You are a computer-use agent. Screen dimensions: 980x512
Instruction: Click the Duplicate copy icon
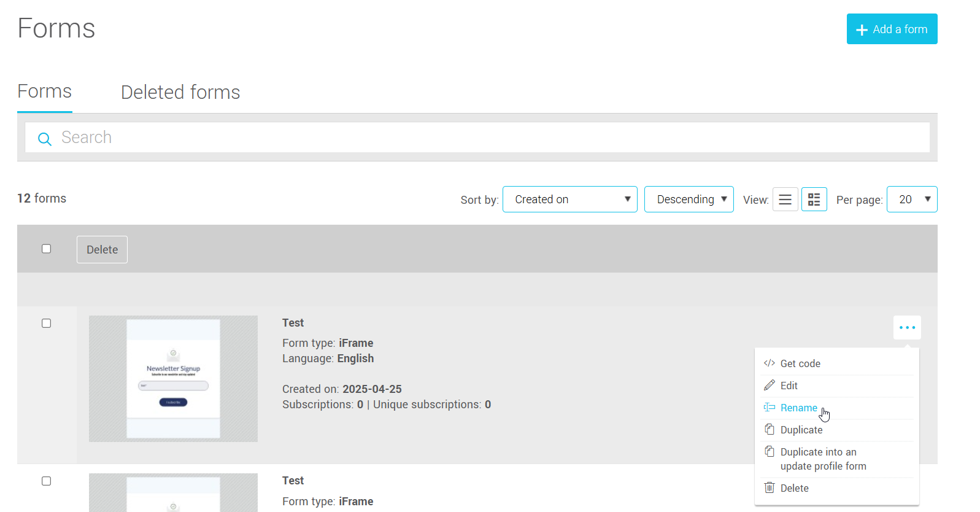click(769, 430)
